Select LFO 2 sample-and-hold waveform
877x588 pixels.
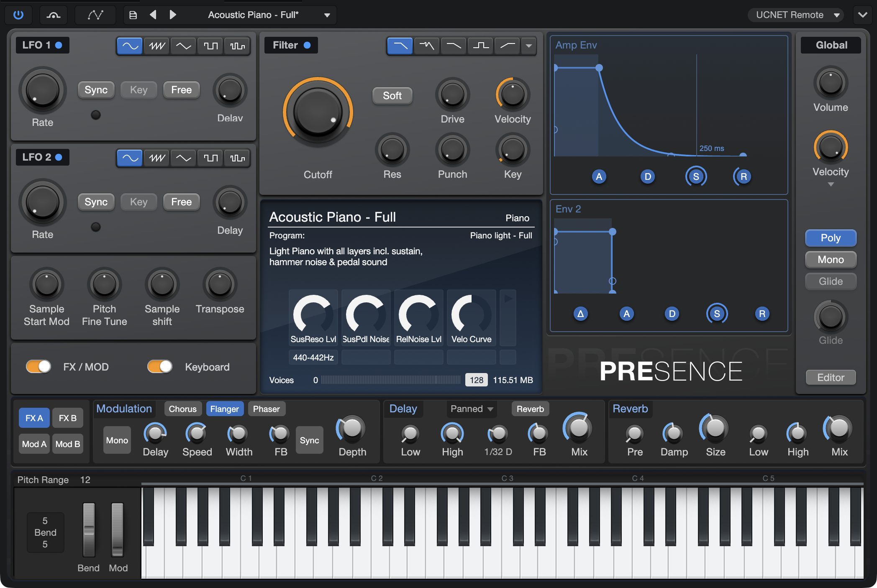(x=237, y=158)
